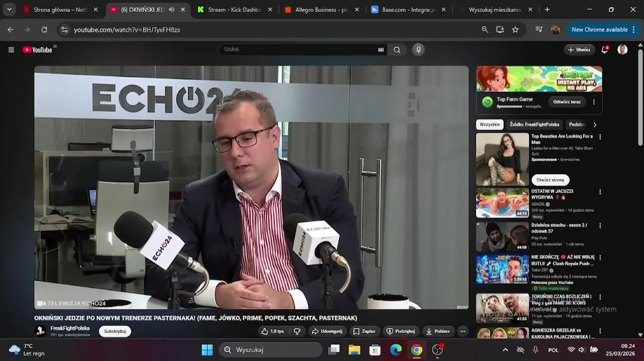
Task: Close the Allegro Business tab
Action: (x=357, y=10)
